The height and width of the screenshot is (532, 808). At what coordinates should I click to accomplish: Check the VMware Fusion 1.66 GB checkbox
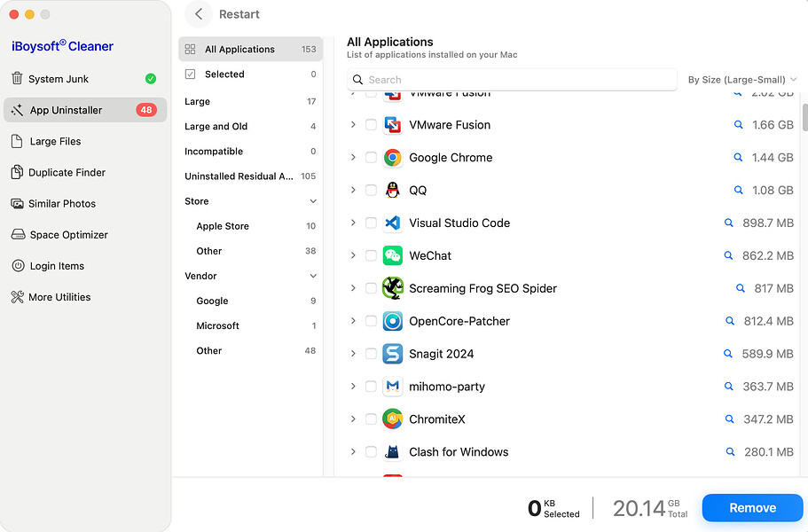[371, 125]
